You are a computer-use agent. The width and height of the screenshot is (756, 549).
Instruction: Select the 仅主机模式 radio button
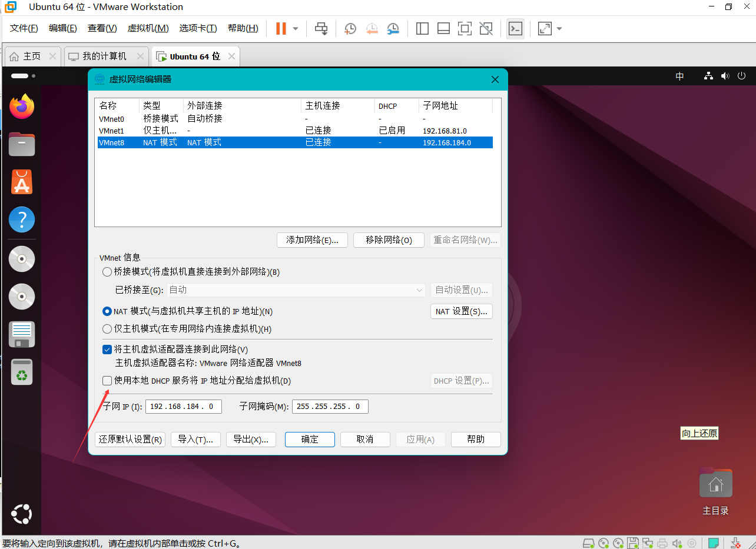pos(107,329)
